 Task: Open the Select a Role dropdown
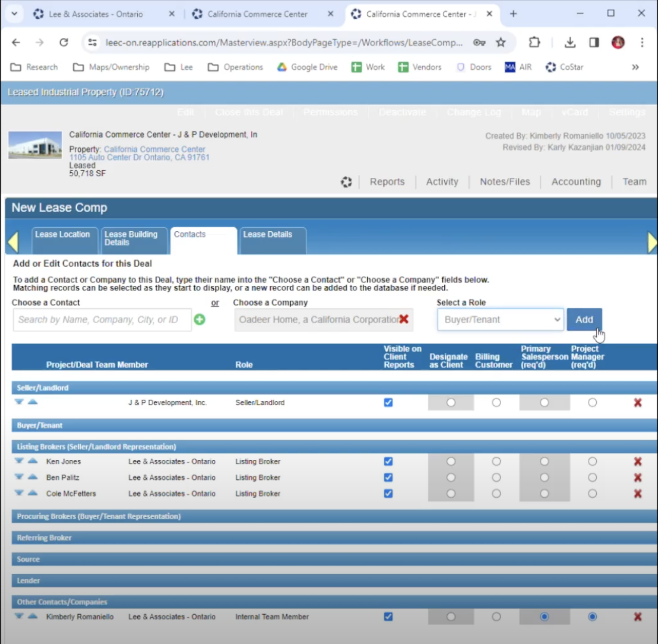[501, 319]
